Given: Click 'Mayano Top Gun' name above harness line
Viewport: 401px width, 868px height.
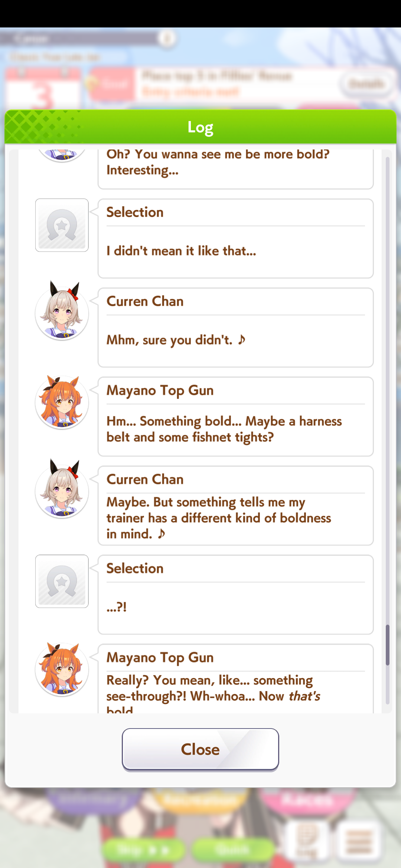Looking at the screenshot, I should (x=160, y=391).
